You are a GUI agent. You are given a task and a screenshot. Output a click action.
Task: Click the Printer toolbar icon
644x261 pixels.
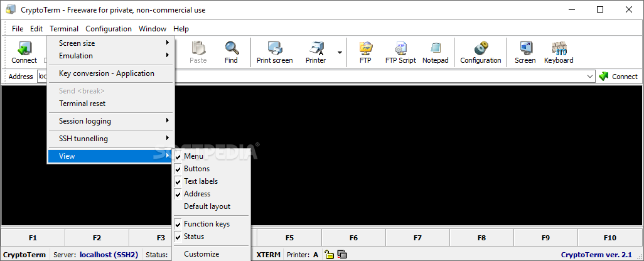click(316, 52)
